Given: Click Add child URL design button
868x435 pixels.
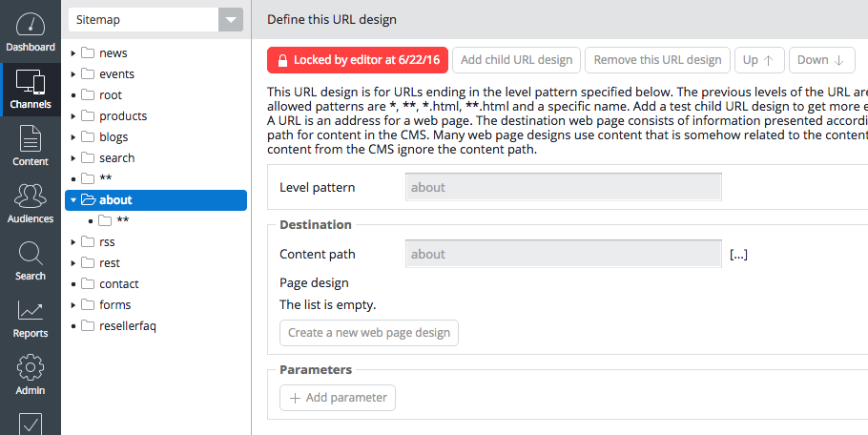Looking at the screenshot, I should [516, 60].
